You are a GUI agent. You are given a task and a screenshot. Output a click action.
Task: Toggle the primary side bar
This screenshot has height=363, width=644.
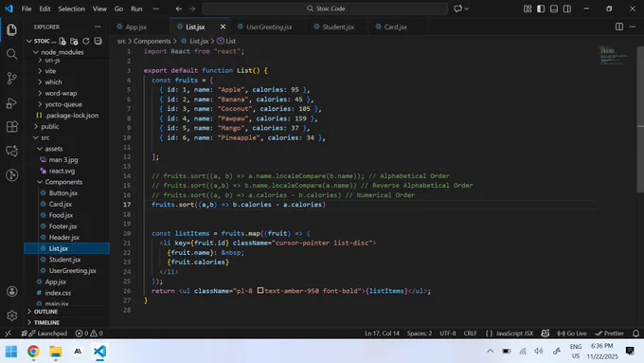point(541,9)
